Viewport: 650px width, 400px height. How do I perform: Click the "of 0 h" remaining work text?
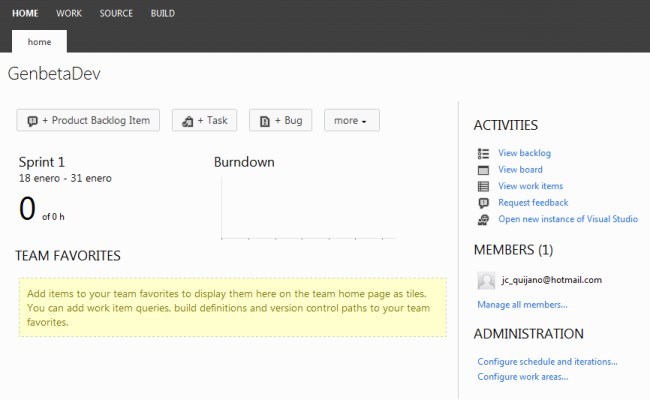click(53, 217)
